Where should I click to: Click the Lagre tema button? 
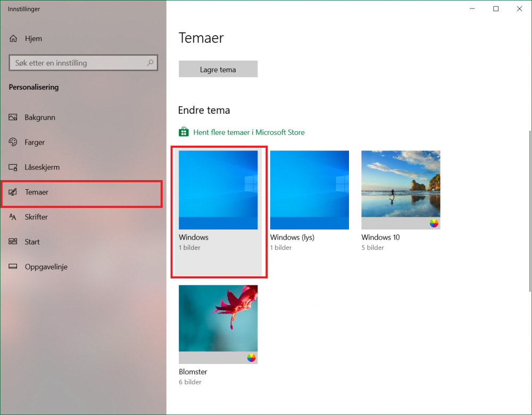coord(218,69)
